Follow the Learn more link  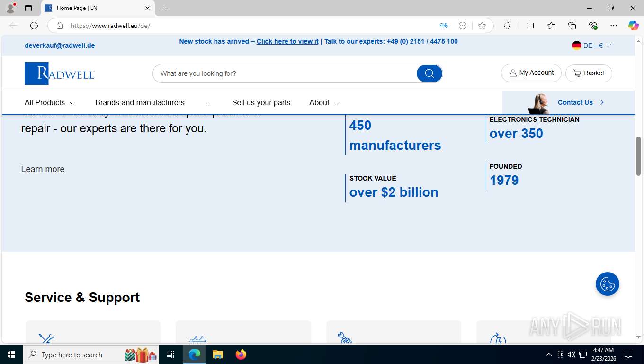43,169
